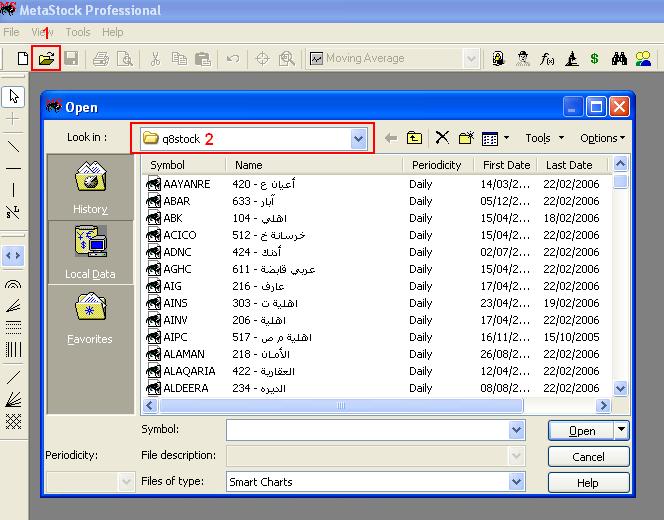664x520 pixels.
Task: Expand the Files of type dropdown arrow
Action: tap(516, 482)
